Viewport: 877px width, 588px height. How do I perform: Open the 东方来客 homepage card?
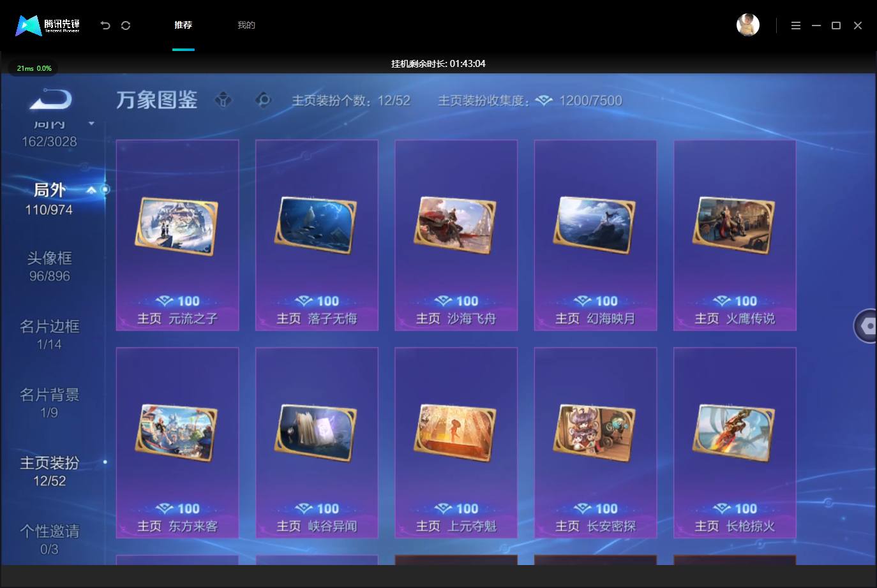click(x=177, y=443)
